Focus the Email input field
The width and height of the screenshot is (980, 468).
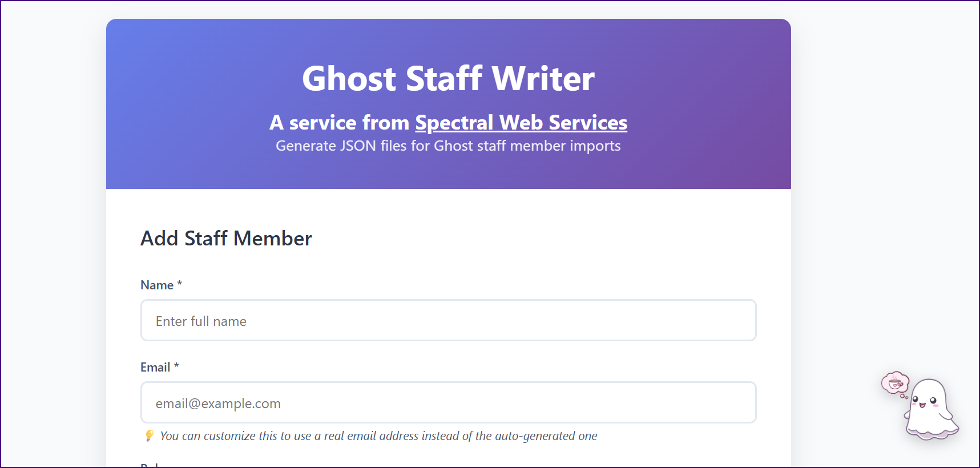[448, 403]
